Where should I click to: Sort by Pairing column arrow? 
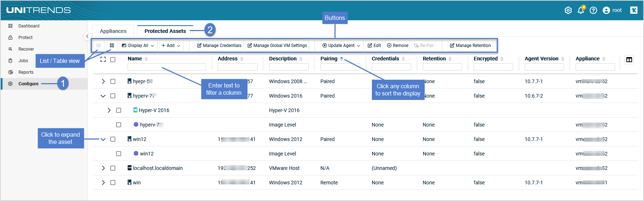pyautogui.click(x=342, y=59)
